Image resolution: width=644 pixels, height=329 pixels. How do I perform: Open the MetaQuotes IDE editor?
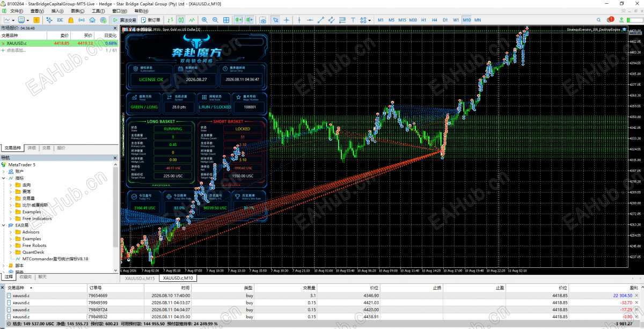point(60,20)
